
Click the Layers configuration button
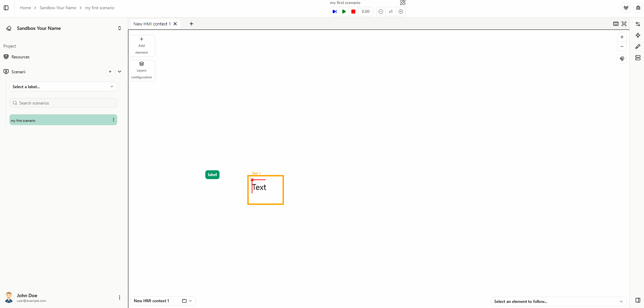point(142,71)
